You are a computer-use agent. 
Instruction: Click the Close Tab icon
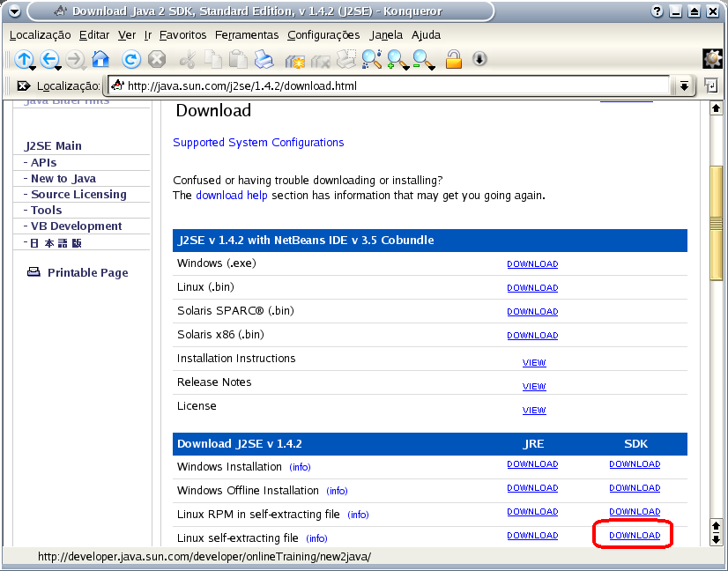tap(320, 60)
